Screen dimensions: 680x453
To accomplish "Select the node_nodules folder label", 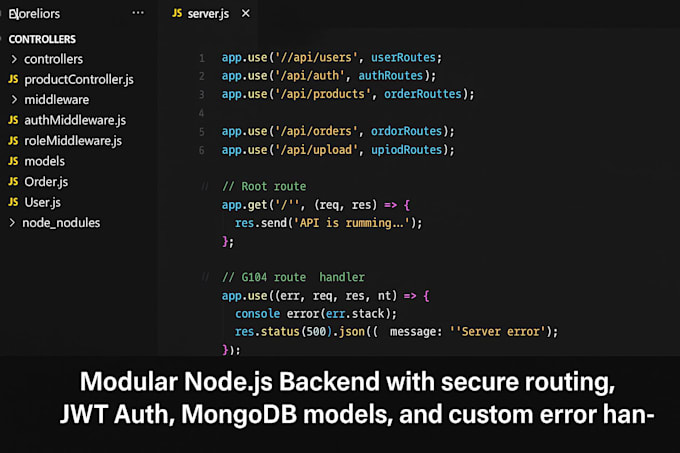I will click(x=61, y=223).
